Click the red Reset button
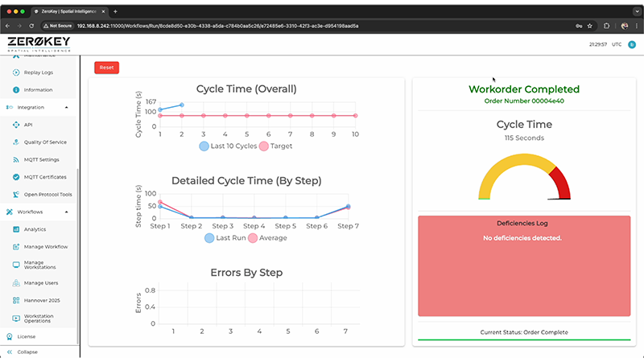 [106, 68]
